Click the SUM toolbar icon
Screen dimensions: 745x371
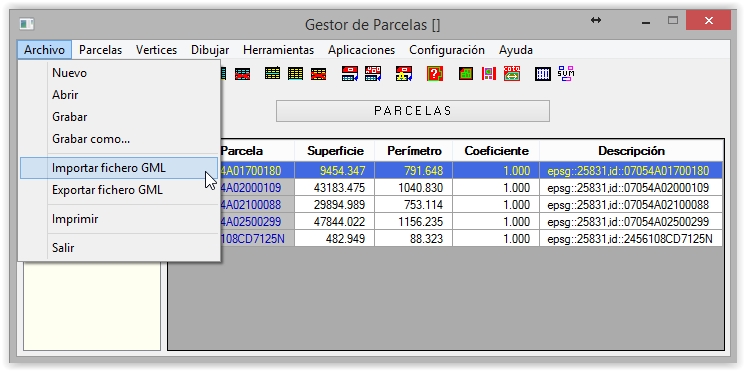(x=565, y=73)
